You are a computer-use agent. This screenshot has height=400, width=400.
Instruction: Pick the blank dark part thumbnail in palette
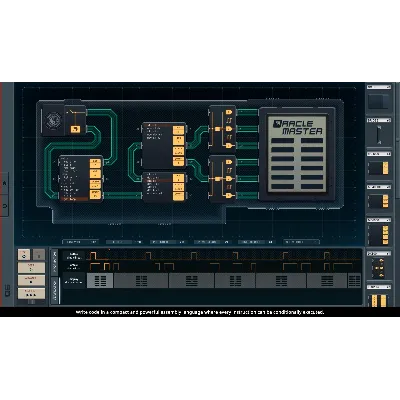pos(379,101)
